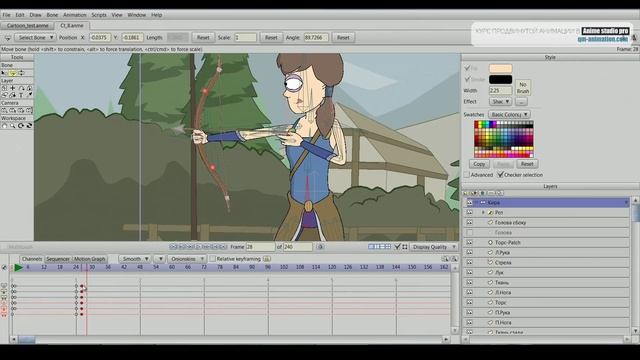Switch to the Cartoon_test.anme document tab
Screen dimensions: 640x360
[x=27, y=26]
